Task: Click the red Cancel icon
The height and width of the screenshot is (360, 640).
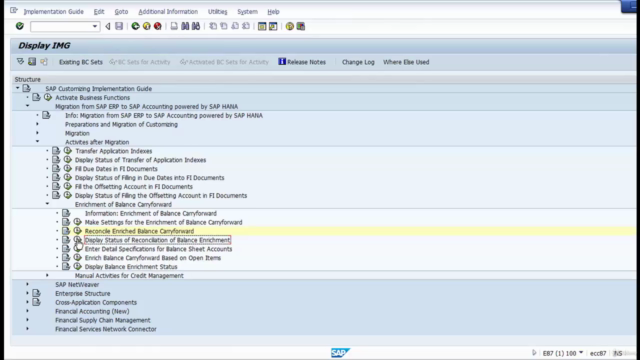Action: coord(158,26)
